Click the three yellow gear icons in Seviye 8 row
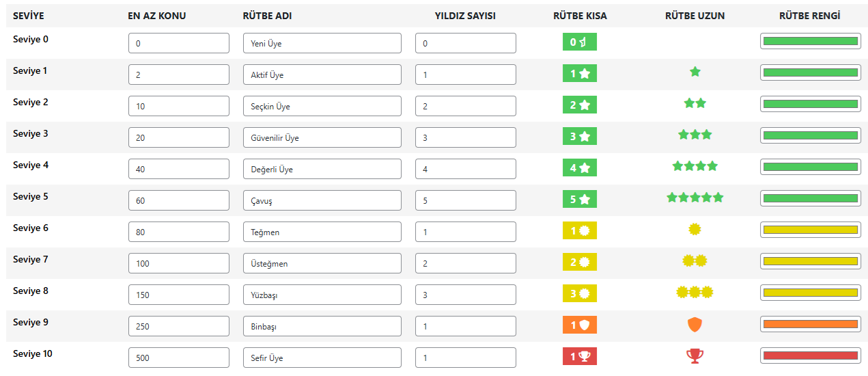868x376 pixels. [695, 292]
